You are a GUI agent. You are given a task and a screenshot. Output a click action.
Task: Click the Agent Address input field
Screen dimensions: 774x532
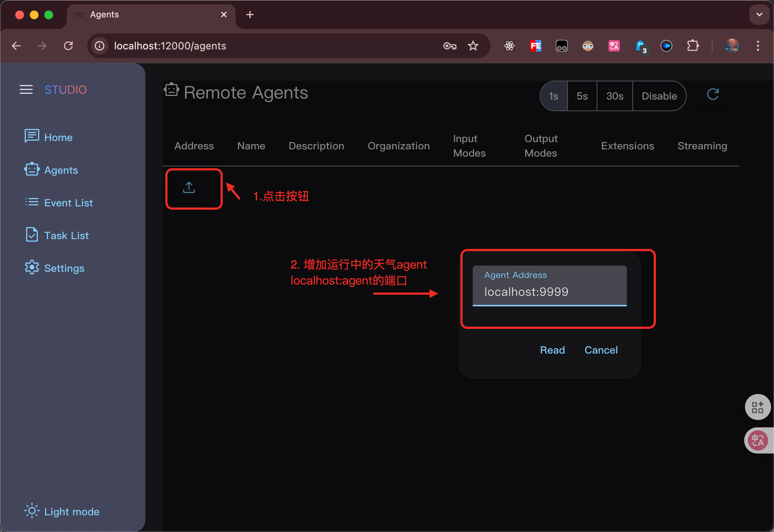click(x=549, y=291)
